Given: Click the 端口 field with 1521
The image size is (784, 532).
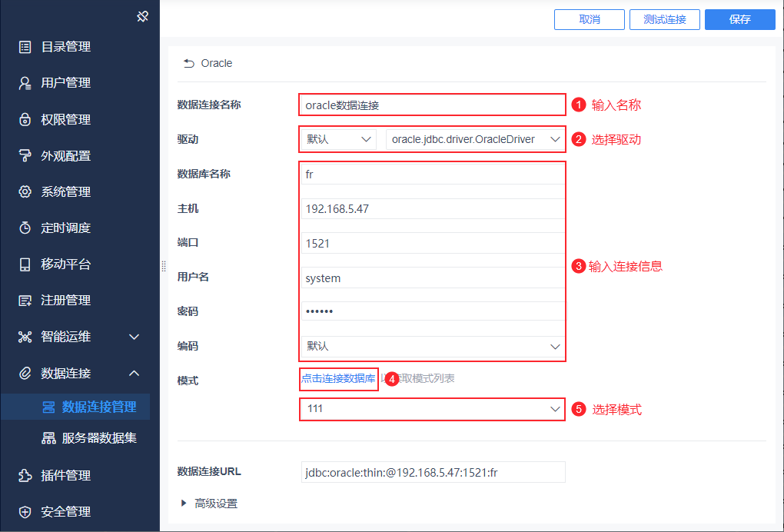Looking at the screenshot, I should [433, 243].
